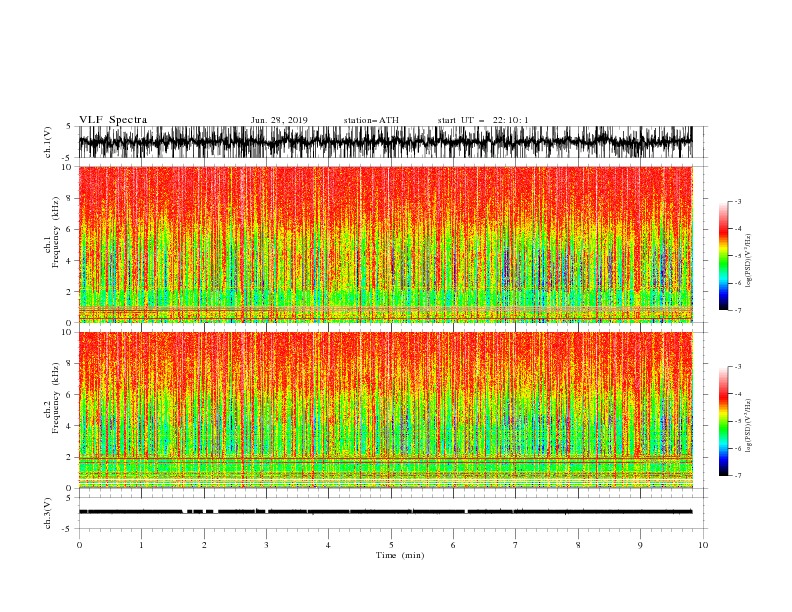The width and height of the screenshot is (792, 612).
Task: Click the time axis tick label "10"
Action: (703, 545)
